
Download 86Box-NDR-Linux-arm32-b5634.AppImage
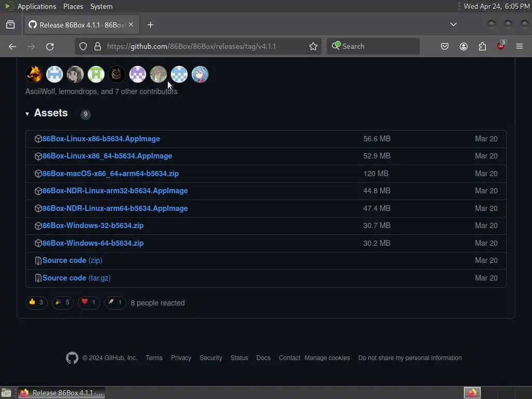pyautogui.click(x=115, y=191)
